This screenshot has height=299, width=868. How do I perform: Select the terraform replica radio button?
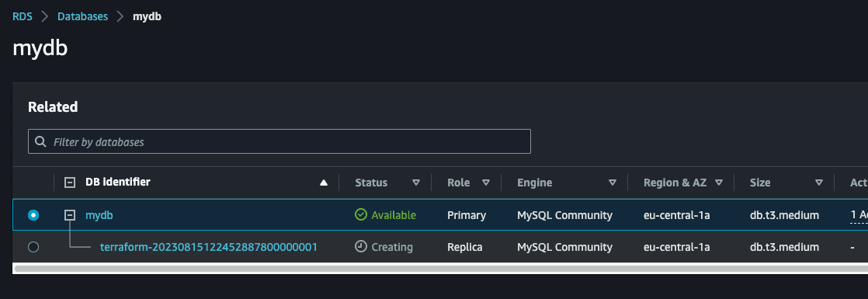coord(33,247)
